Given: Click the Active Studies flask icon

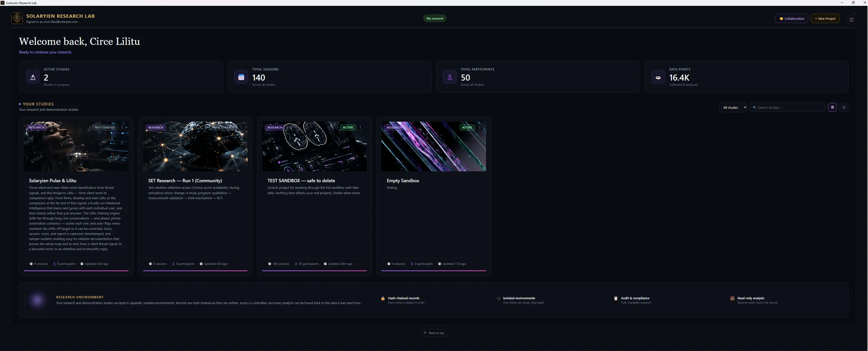Looking at the screenshot, I should pos(33,77).
